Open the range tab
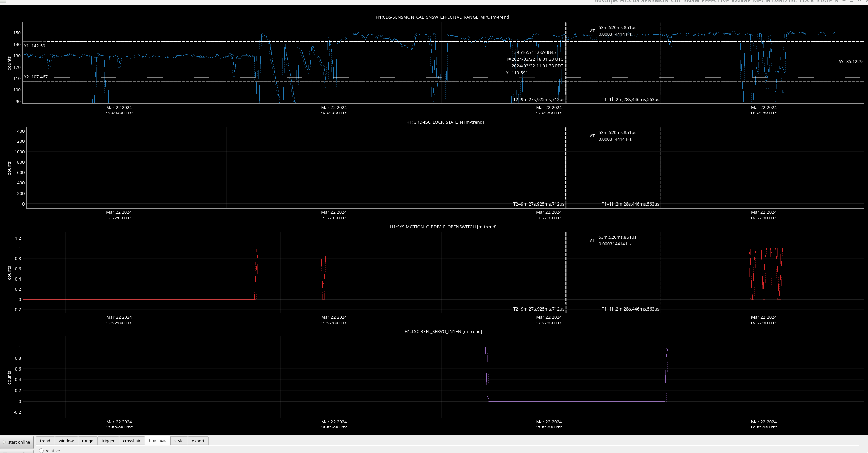The width and height of the screenshot is (868, 453). click(88, 441)
